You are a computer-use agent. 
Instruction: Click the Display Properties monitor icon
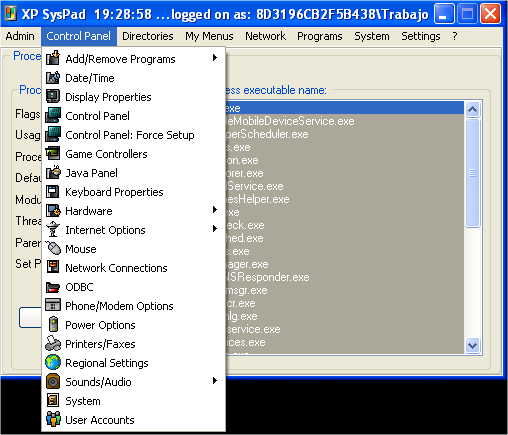pyautogui.click(x=53, y=97)
